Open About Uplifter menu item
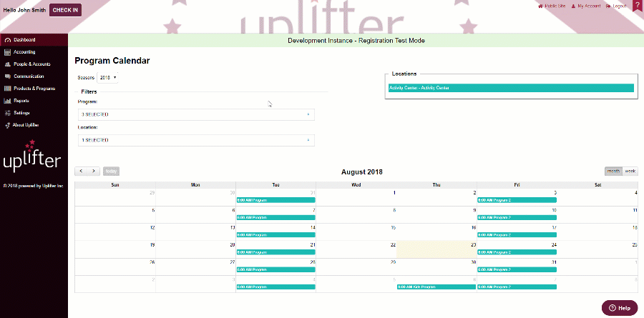The height and width of the screenshot is (318, 644). [x=26, y=125]
